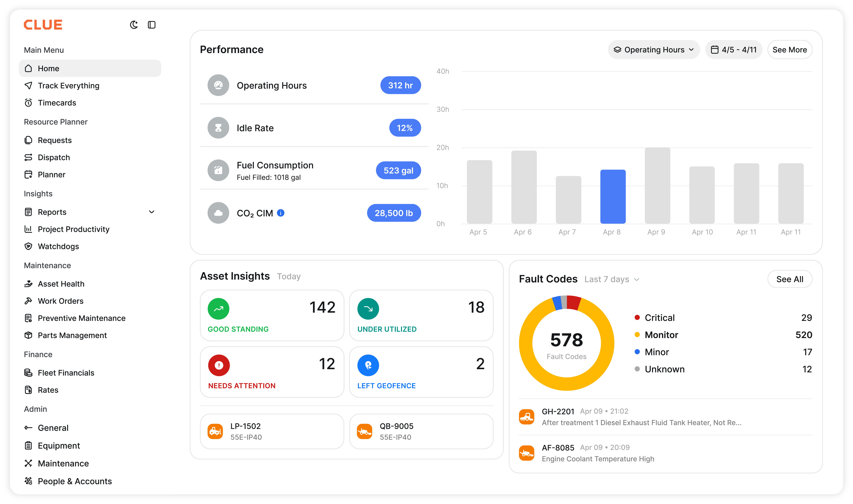Click the Equipment clipboard icon
The image size is (853, 504).
coord(29,446)
